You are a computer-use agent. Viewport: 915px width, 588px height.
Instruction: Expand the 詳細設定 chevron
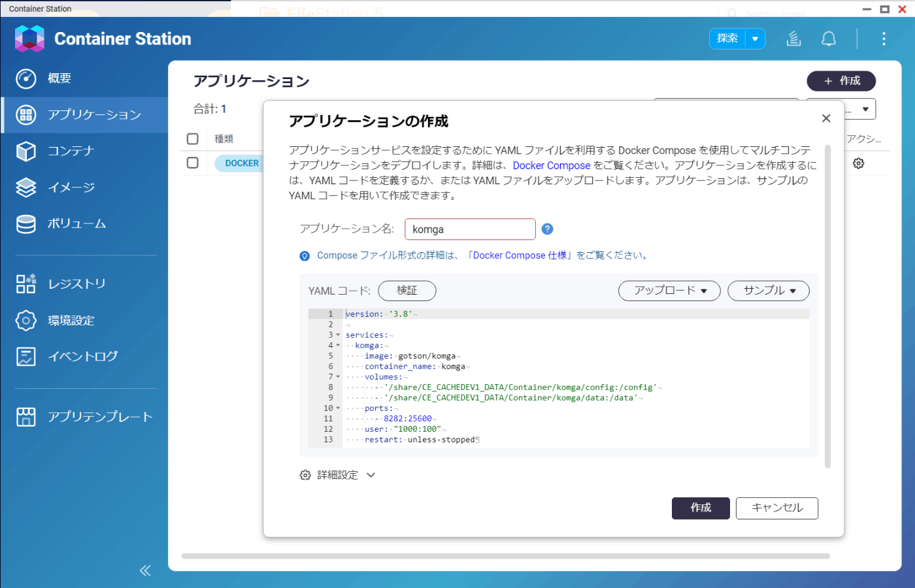371,475
